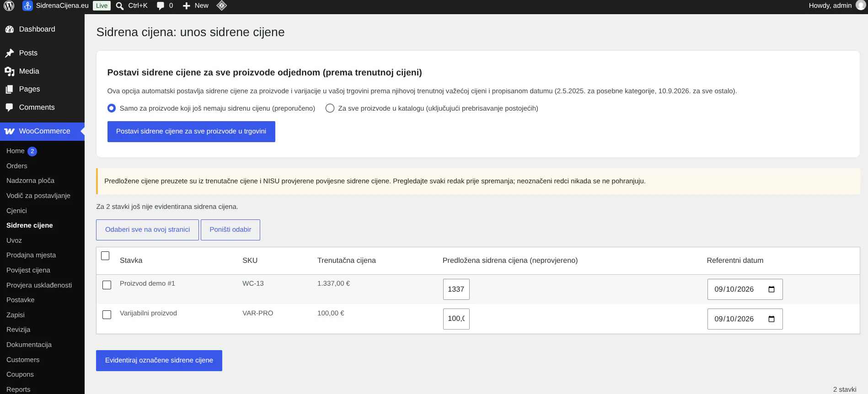Click the SidrenaCijena.eu site anchor icon

(27, 6)
